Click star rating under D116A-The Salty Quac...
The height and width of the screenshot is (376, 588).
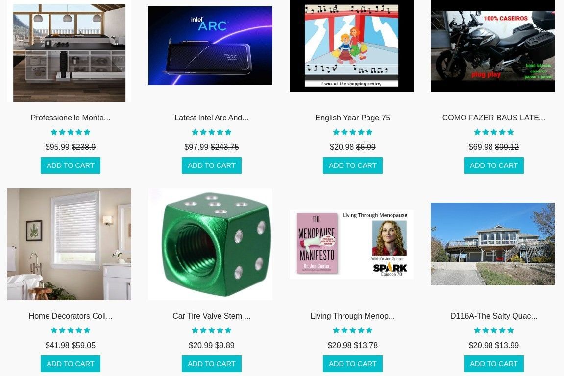pyautogui.click(x=494, y=330)
